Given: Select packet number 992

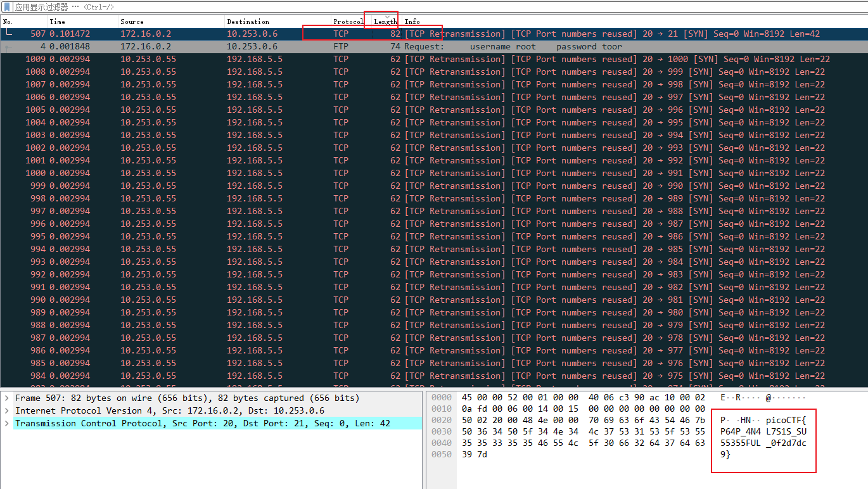Looking at the screenshot, I should pyautogui.click(x=433, y=274).
